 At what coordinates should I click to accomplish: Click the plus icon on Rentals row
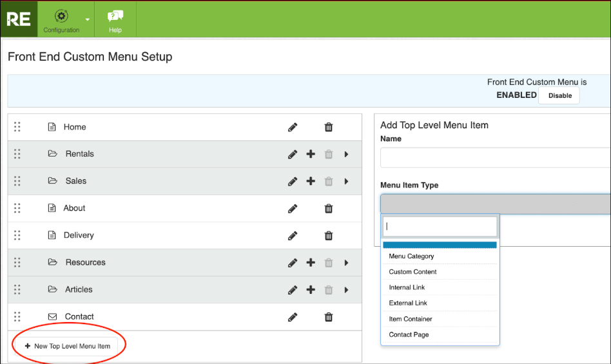311,155
